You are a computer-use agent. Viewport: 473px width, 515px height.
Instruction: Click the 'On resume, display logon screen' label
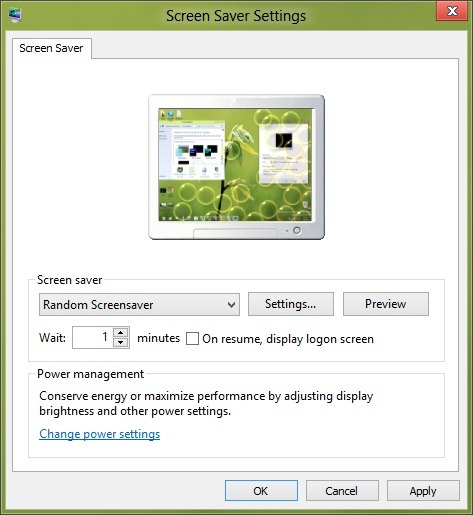(288, 339)
